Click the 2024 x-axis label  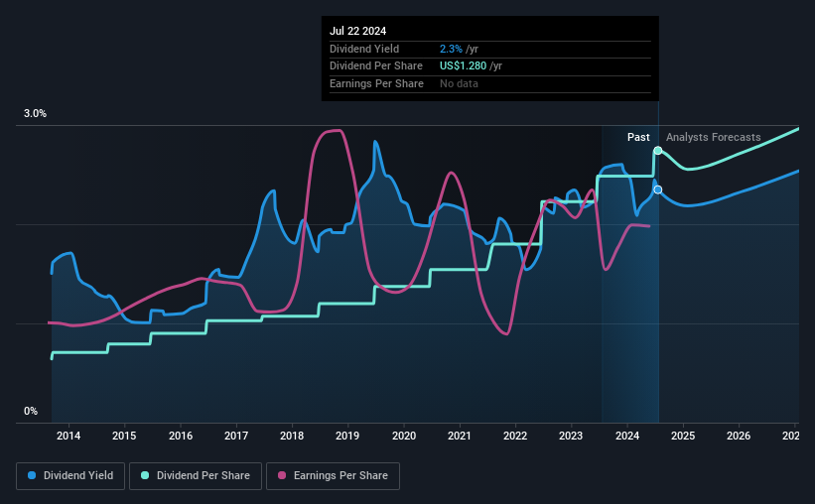pyautogui.click(x=627, y=436)
